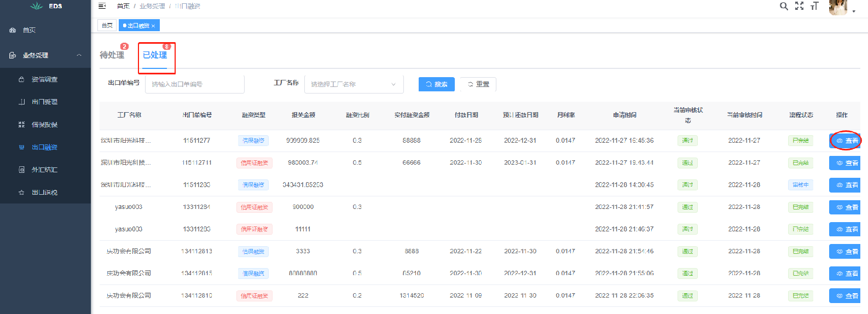Screen dimensions: 868x314
Task: Select 出口融资 in the sidebar
Action: tap(45, 147)
